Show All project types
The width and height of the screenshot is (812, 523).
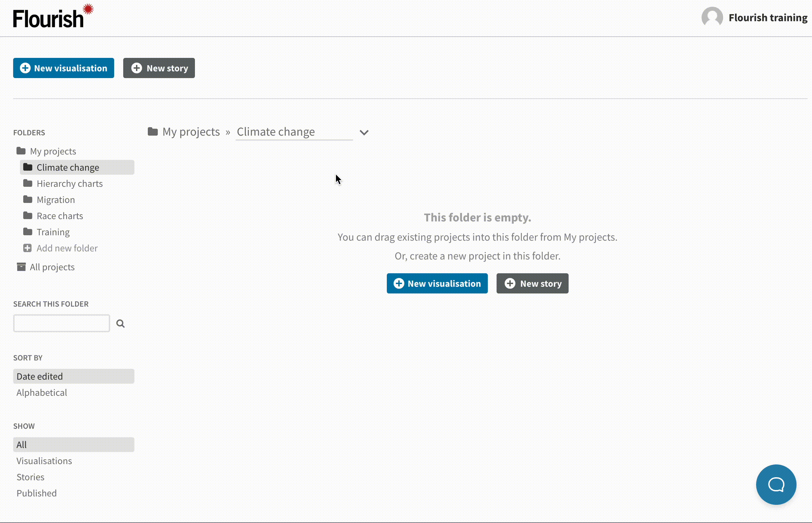74,445
